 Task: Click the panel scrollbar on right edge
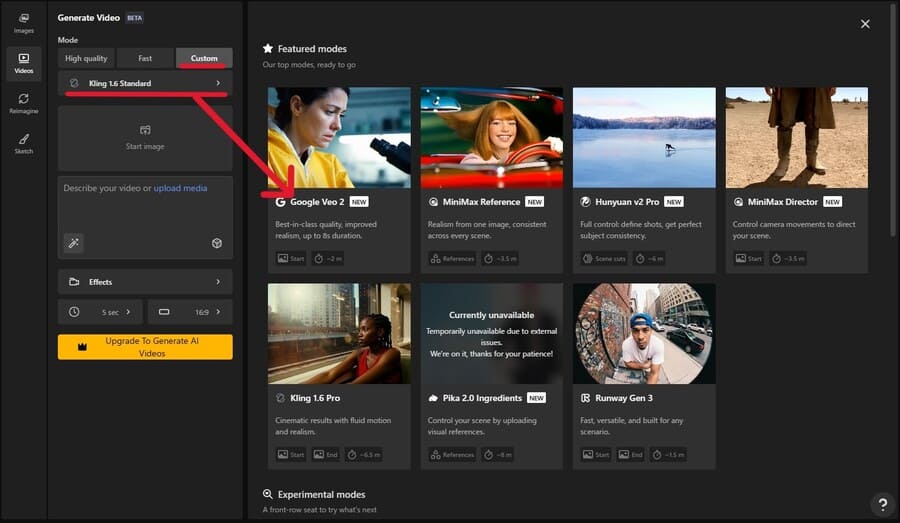tap(893, 121)
